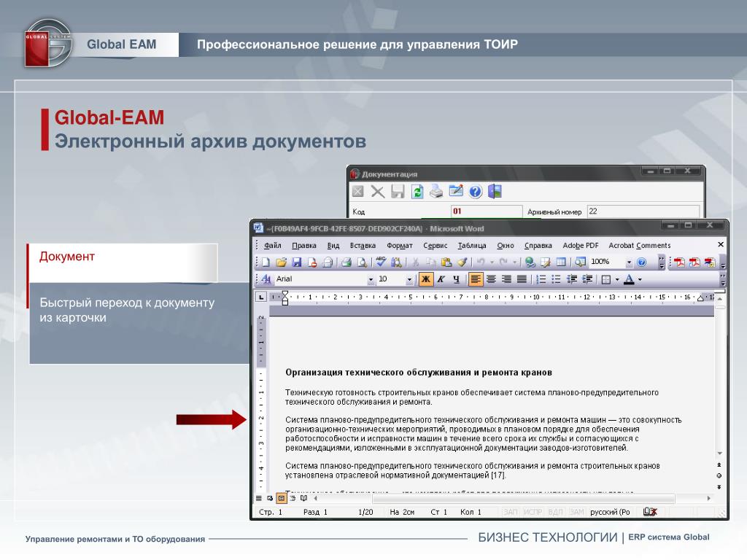
Task: Click the Paste clipboard icon
Action: (x=446, y=262)
